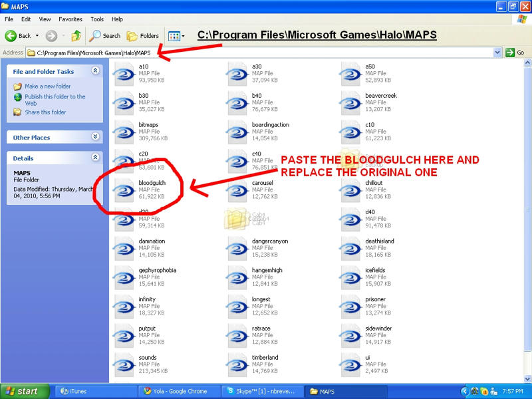Click the damnation map file icon

pos(124,248)
